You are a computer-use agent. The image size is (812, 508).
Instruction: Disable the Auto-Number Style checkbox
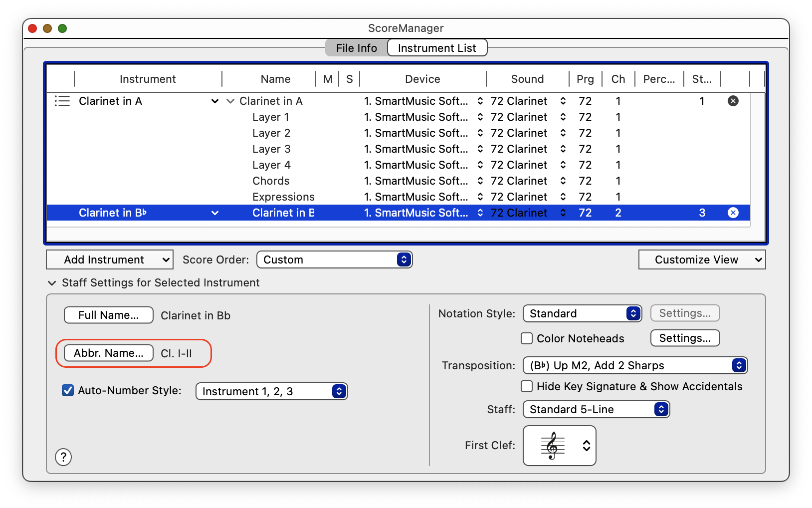pos(68,390)
